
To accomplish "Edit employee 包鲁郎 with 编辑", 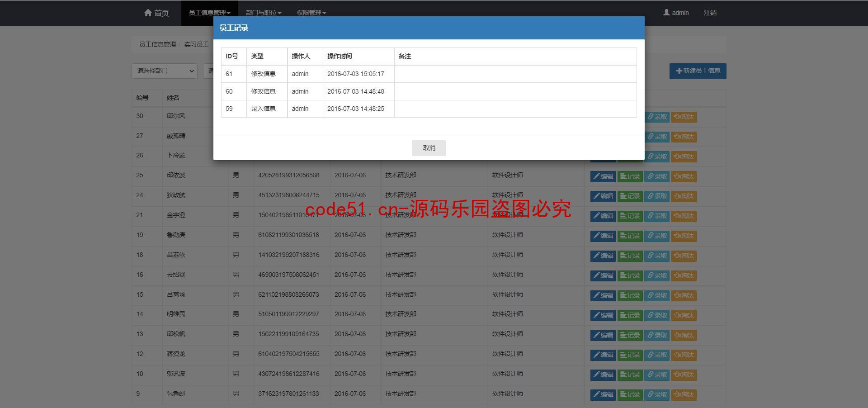I will [x=603, y=395].
